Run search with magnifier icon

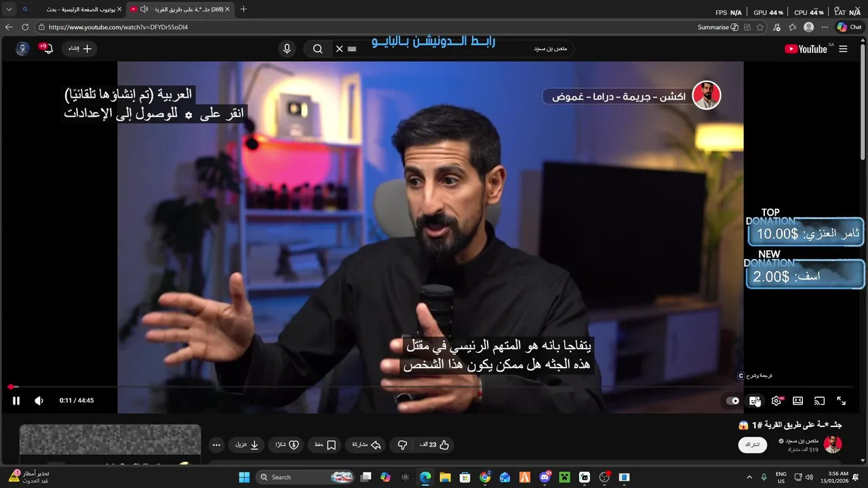[x=317, y=49]
